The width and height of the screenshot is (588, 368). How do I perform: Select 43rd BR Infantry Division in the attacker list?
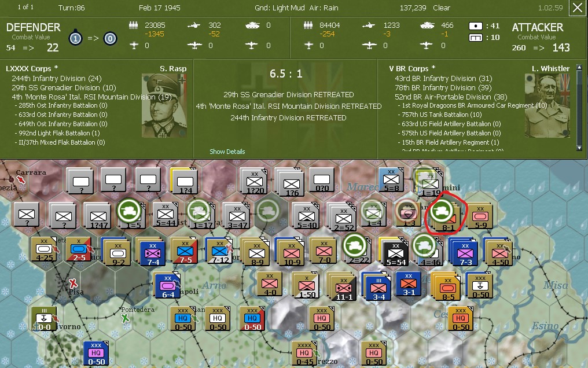(x=443, y=78)
